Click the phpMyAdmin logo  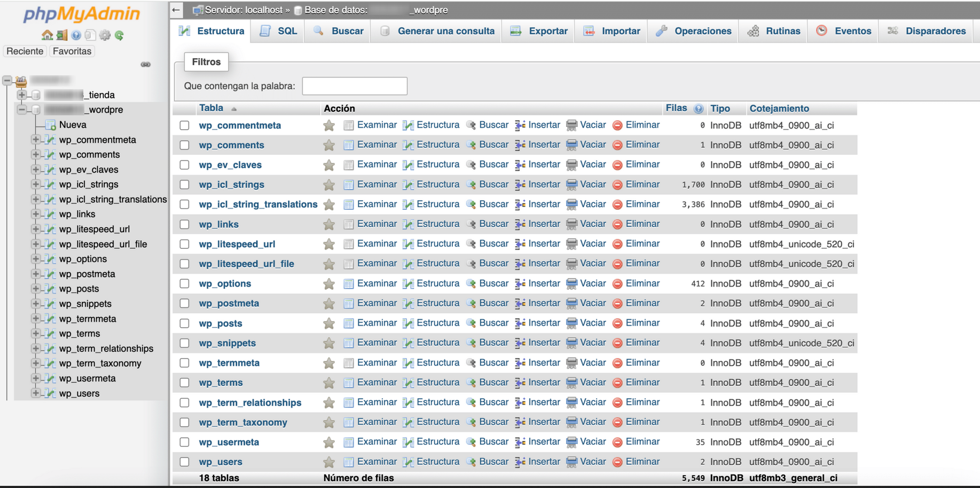click(82, 13)
